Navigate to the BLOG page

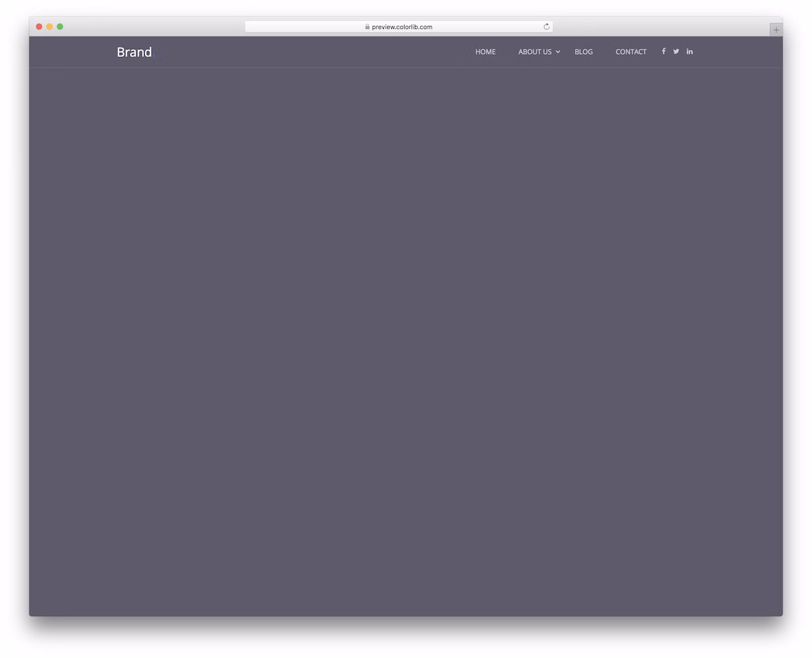point(583,52)
